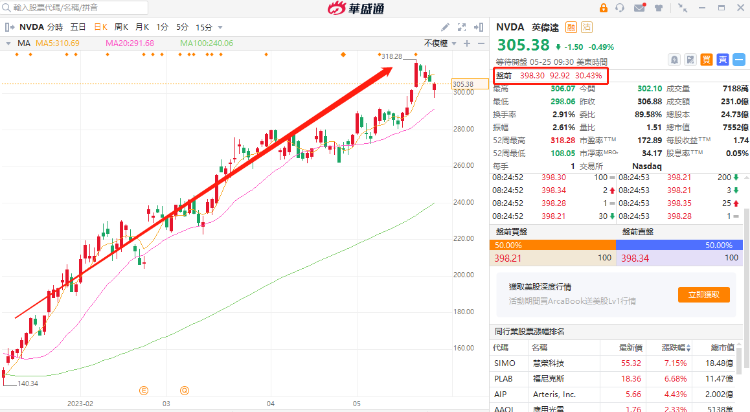
Task: Click the pre-market bid price 398.21
Action: pos(507,258)
